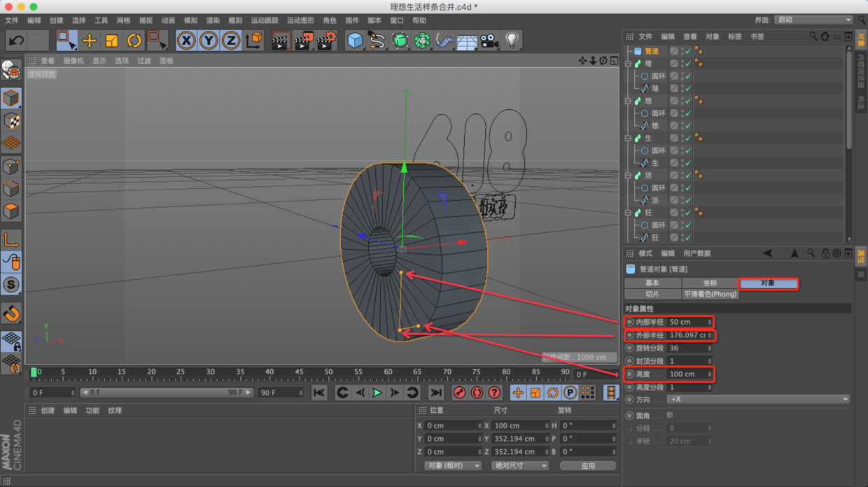Enable the 圆角 fillet checkbox

pos(670,416)
